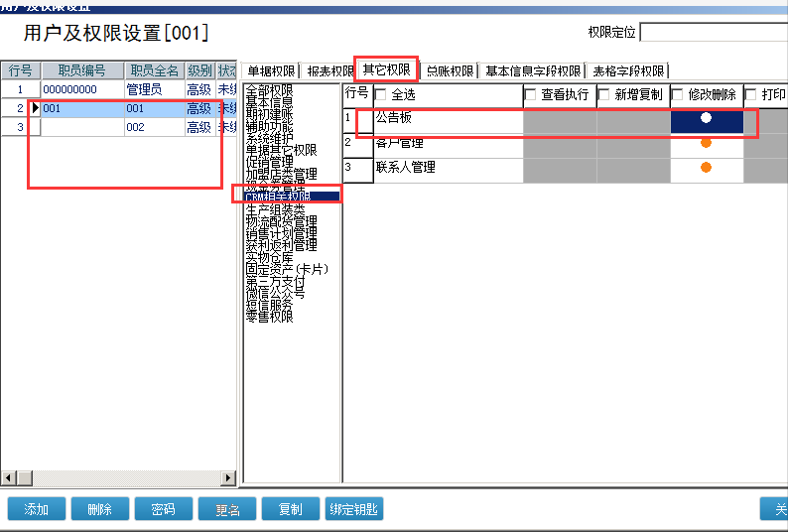Select 单据其它权限 in the category list
The width and height of the screenshot is (788, 532).
pyautogui.click(x=282, y=150)
